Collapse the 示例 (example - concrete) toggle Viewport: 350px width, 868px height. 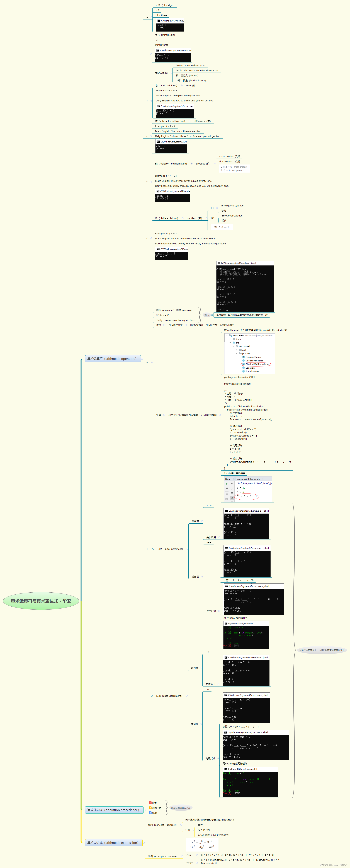(182, 856)
